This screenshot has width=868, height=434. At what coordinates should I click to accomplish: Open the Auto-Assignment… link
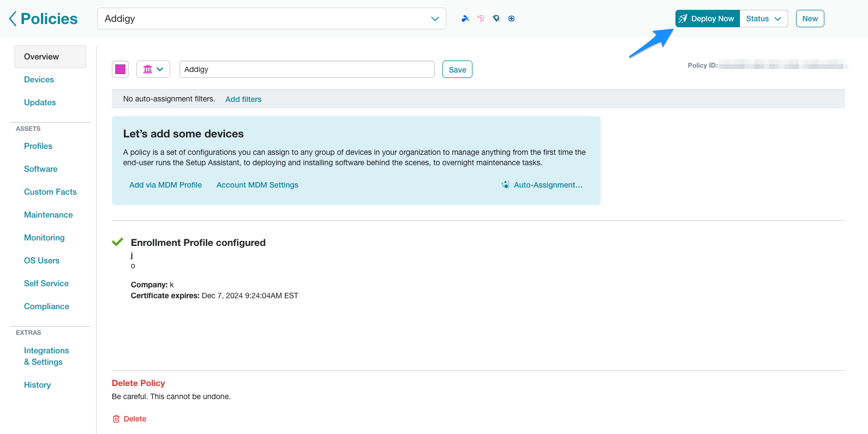click(x=548, y=185)
